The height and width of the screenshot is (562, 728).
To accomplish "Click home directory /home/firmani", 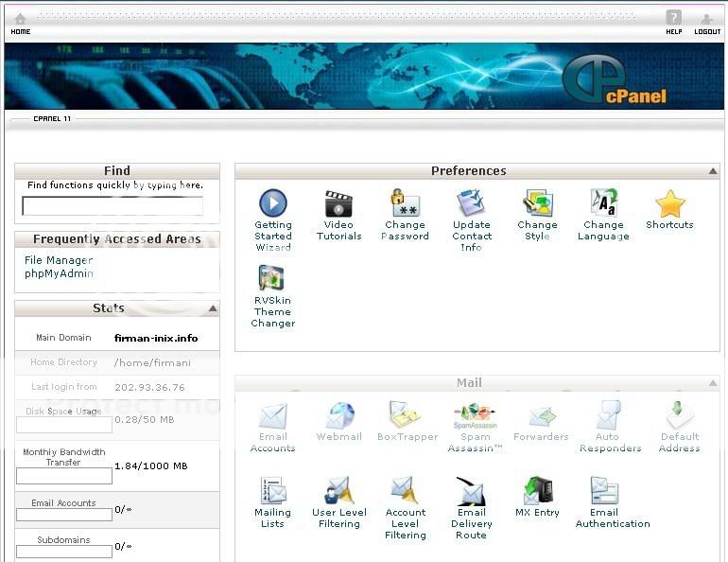I will 152,363.
